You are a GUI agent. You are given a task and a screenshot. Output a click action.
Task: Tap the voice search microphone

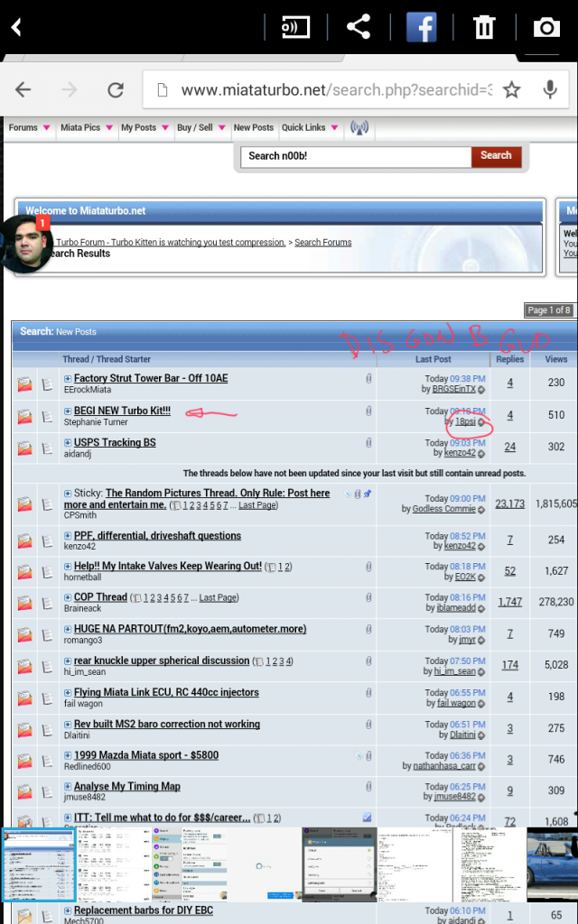coord(550,89)
